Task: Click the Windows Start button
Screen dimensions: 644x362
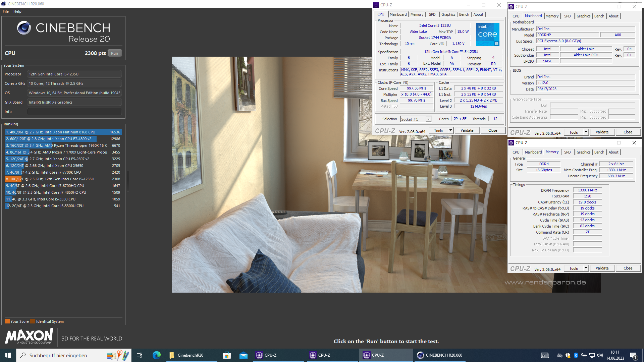Action: tap(8, 355)
